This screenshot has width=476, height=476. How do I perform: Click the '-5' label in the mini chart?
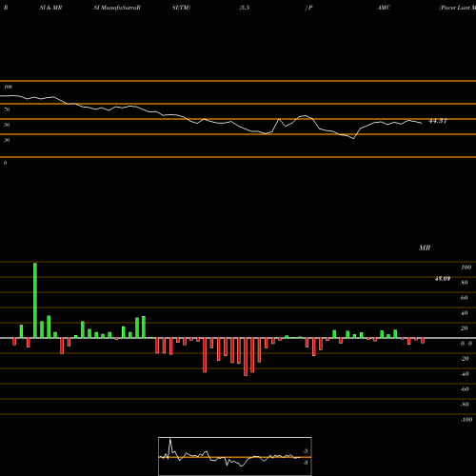(x=306, y=451)
